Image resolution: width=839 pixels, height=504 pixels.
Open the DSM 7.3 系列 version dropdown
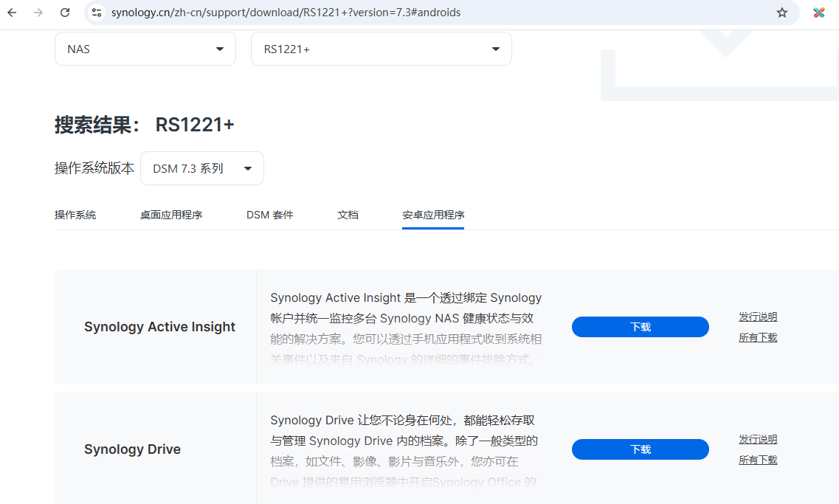201,168
